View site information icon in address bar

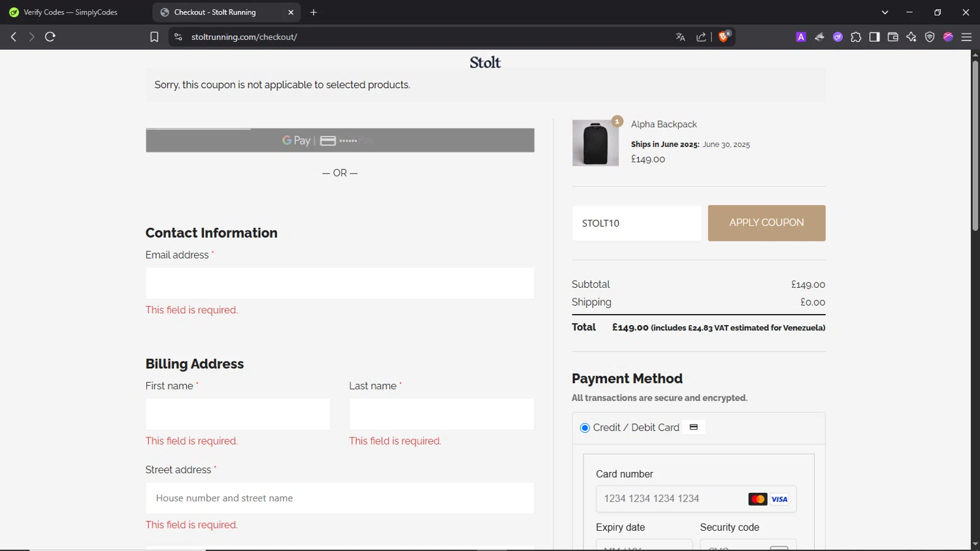178,37
